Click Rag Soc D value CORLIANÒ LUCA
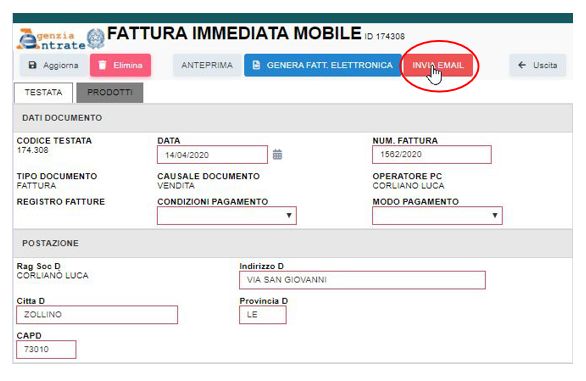 point(53,276)
